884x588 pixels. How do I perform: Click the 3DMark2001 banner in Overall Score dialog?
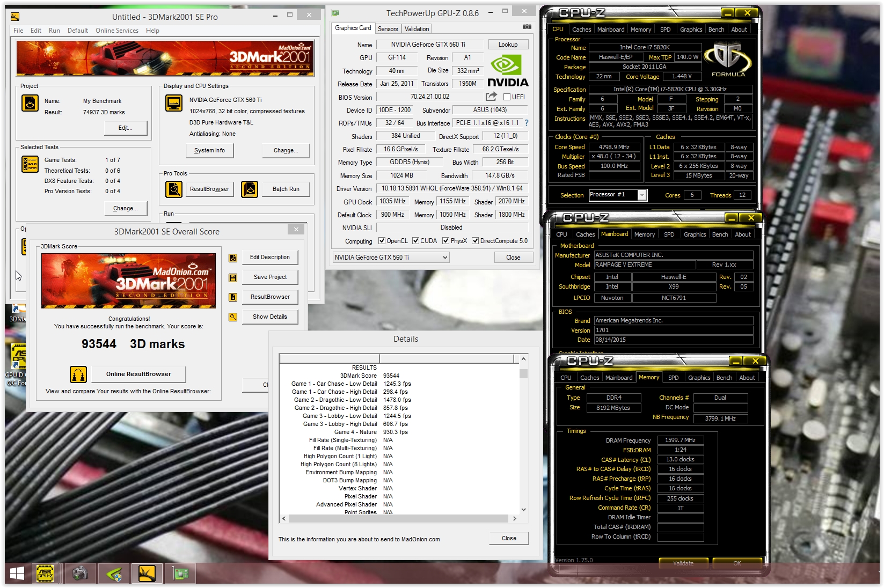[x=128, y=281]
